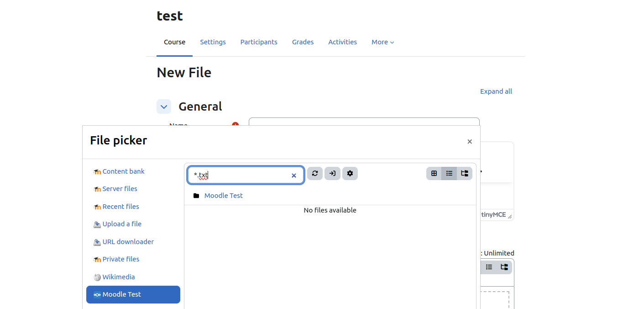644x309 pixels.
Task: Click the tree view icon in background file manager
Action: 504,267
